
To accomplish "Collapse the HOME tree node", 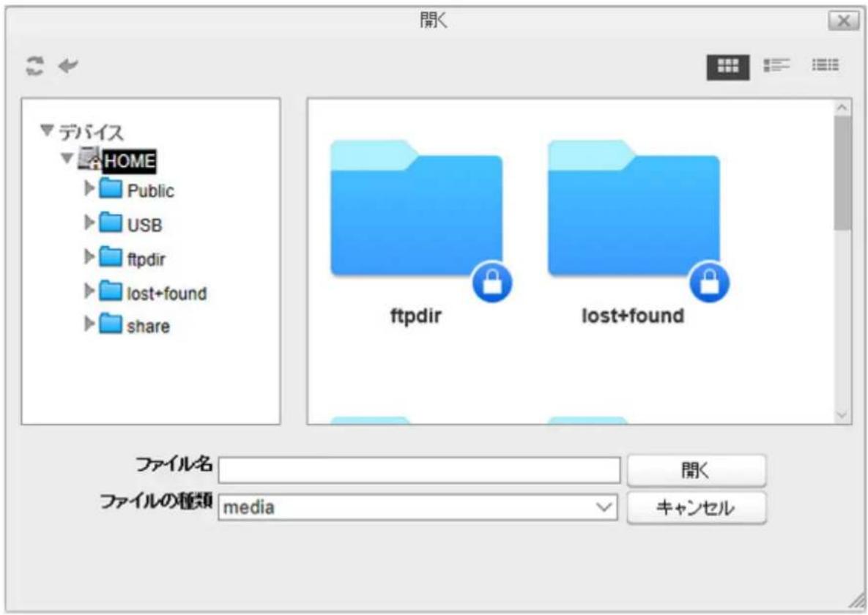I will pos(67,158).
